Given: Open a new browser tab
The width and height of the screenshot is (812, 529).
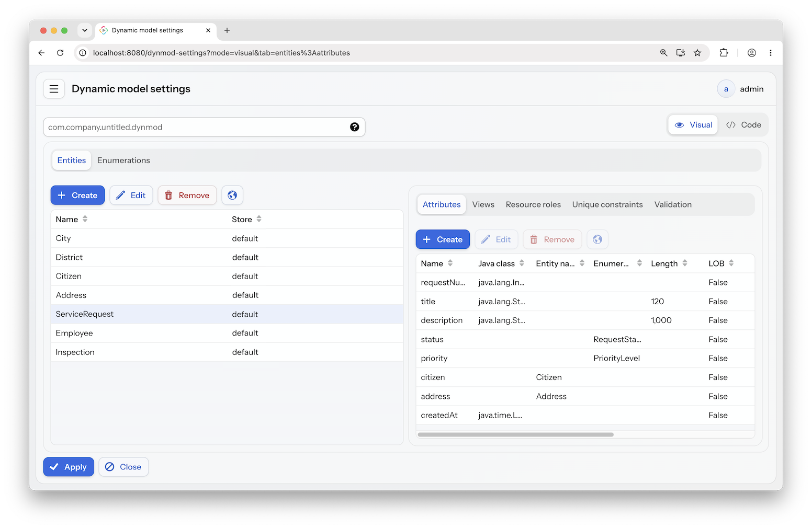Looking at the screenshot, I should tap(227, 30).
